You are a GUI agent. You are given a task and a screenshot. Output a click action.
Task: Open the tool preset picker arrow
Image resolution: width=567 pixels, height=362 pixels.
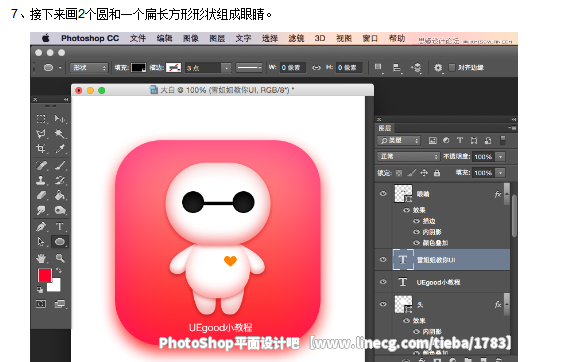pyautogui.click(x=60, y=68)
